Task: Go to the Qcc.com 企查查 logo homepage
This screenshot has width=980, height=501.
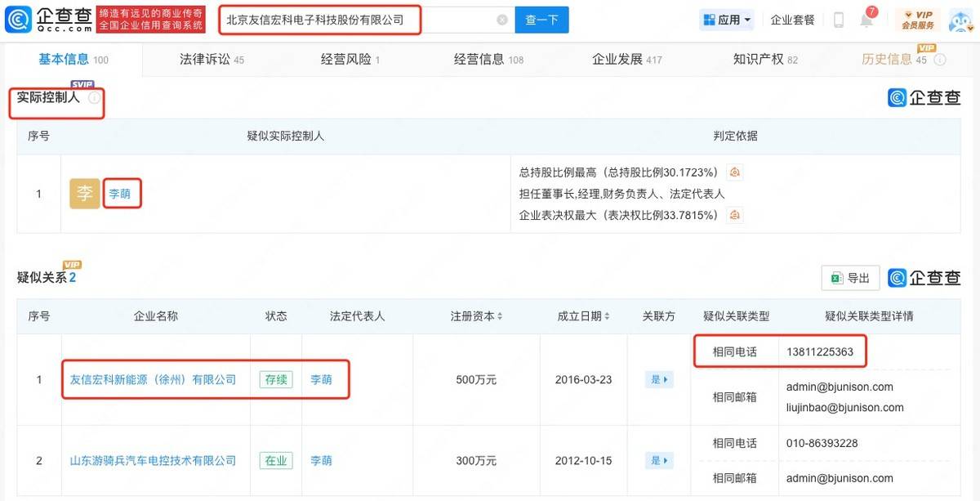Action: tap(50, 20)
